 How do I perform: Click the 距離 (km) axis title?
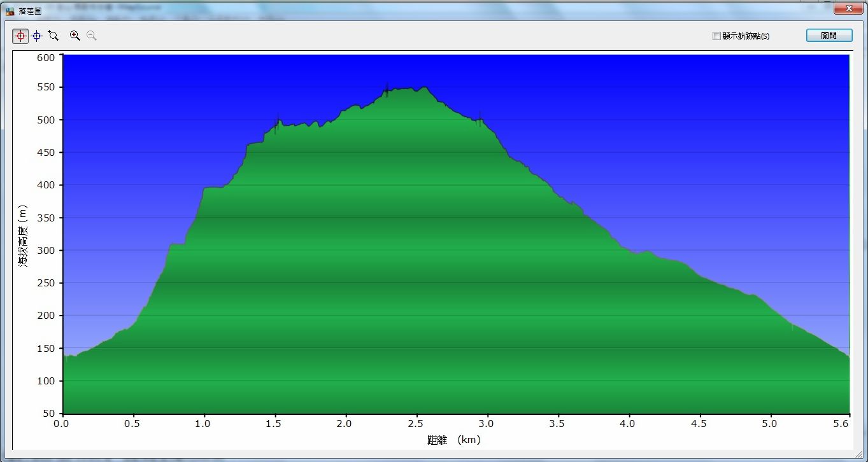[453, 440]
